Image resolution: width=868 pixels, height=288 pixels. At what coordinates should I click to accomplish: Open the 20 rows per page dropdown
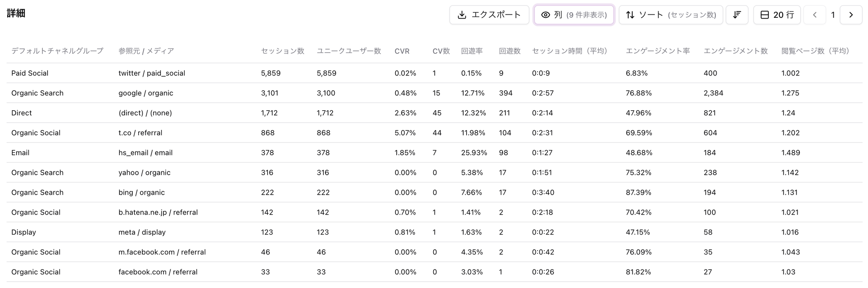click(776, 15)
